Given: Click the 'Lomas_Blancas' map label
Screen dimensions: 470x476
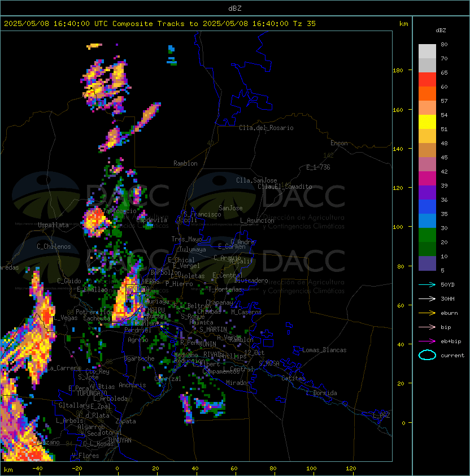Looking at the screenshot, I should point(324,350).
